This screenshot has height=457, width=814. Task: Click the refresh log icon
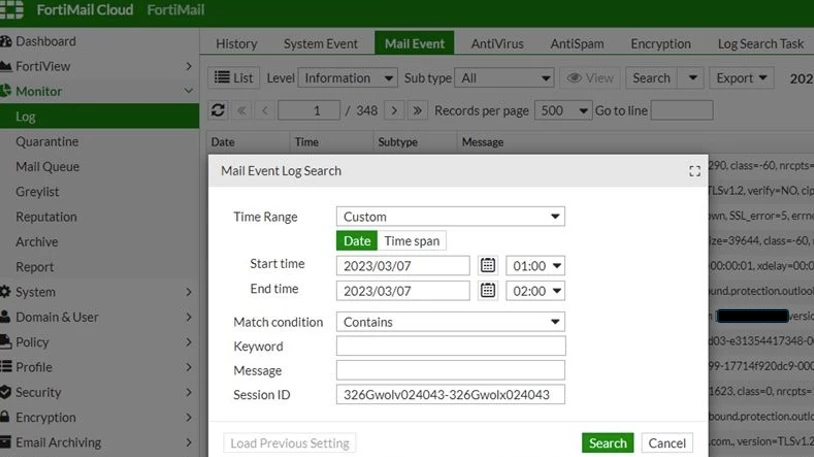[218, 110]
